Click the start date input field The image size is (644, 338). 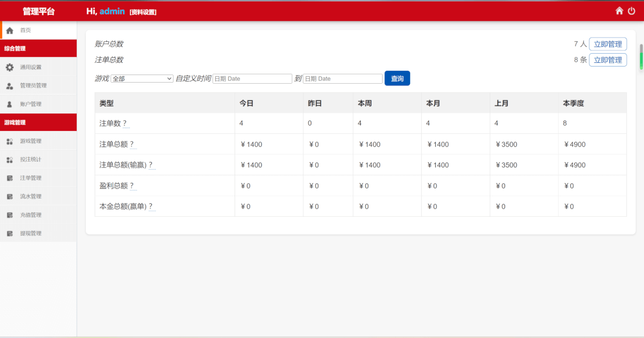coord(252,78)
